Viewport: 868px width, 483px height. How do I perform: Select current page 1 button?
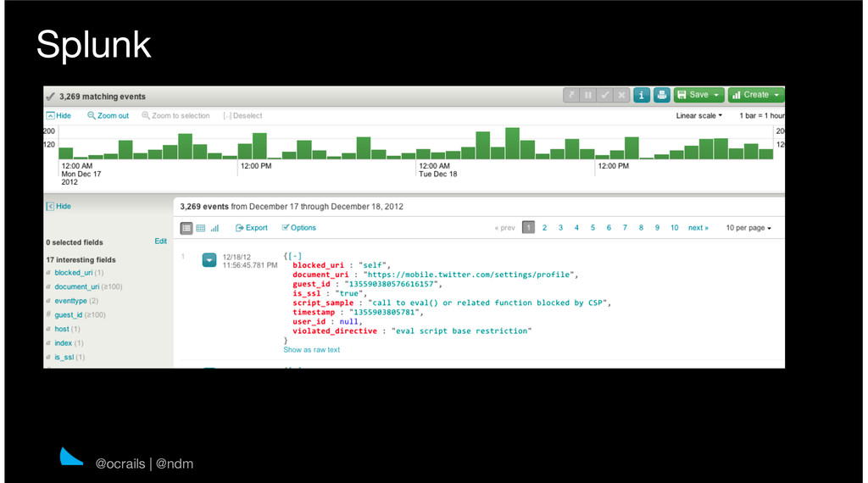[x=529, y=227]
